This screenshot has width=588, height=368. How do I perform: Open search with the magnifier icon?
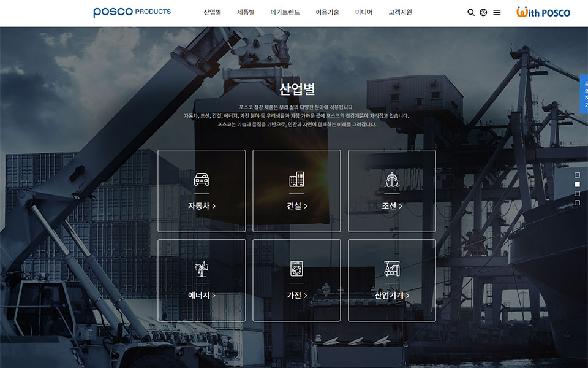(x=471, y=12)
